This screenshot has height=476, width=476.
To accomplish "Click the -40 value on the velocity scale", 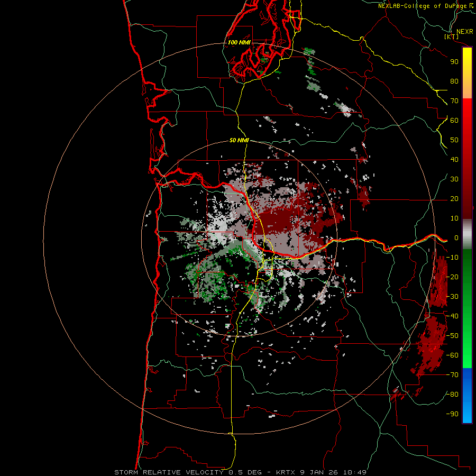I will click(x=452, y=316).
